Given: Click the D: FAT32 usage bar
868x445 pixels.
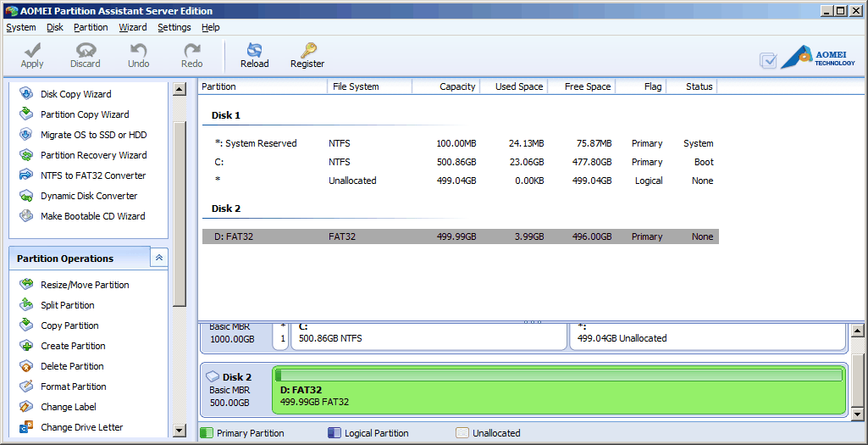Looking at the screenshot, I should click(x=559, y=375).
